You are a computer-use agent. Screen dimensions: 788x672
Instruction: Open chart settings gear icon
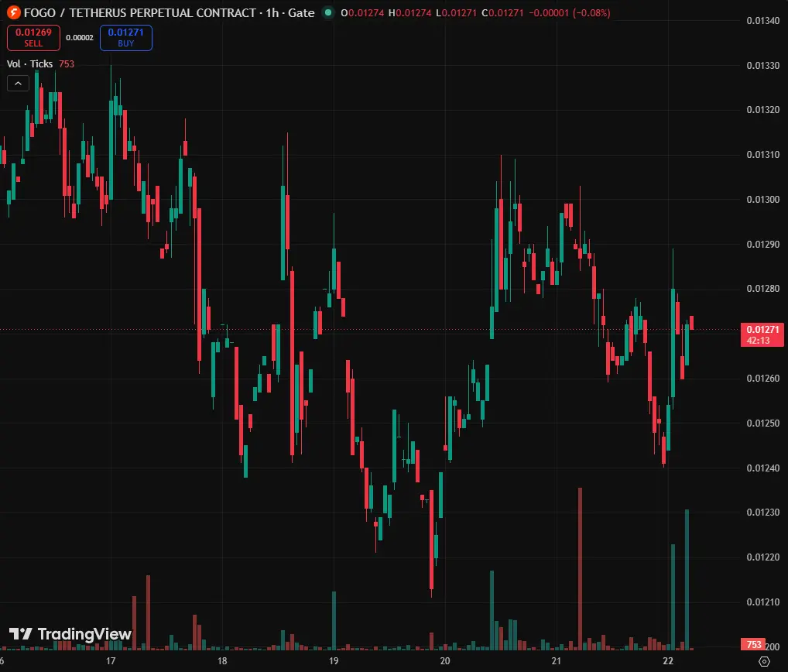point(764,661)
